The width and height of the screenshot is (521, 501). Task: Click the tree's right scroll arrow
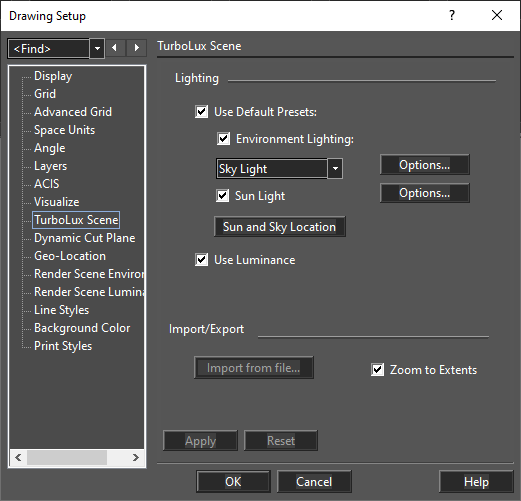(x=136, y=457)
